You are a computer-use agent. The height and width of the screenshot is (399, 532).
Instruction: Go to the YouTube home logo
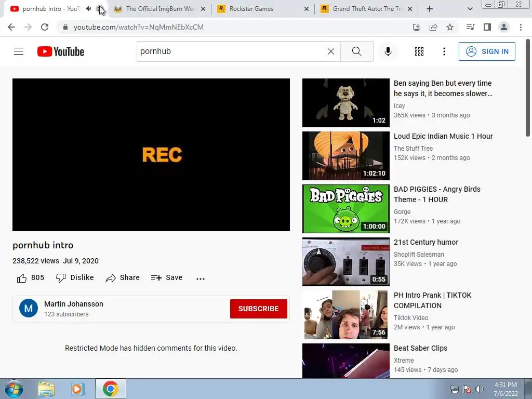tap(61, 51)
